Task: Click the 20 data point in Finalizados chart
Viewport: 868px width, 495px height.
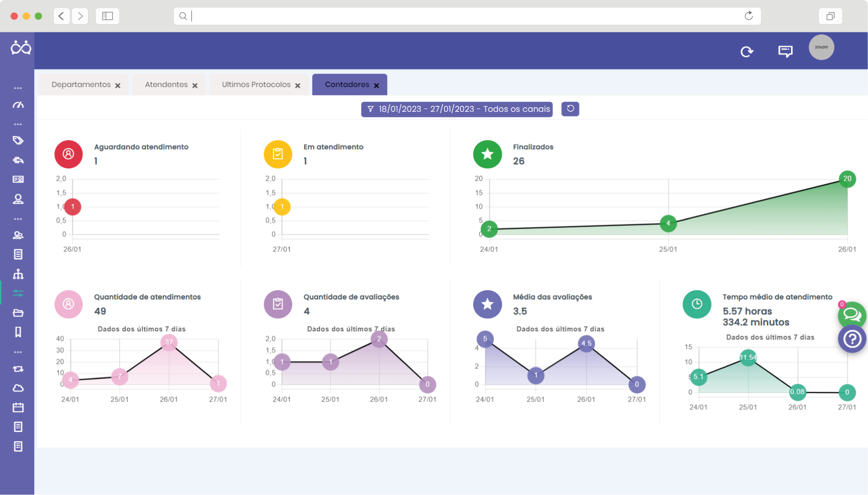Action: click(847, 179)
